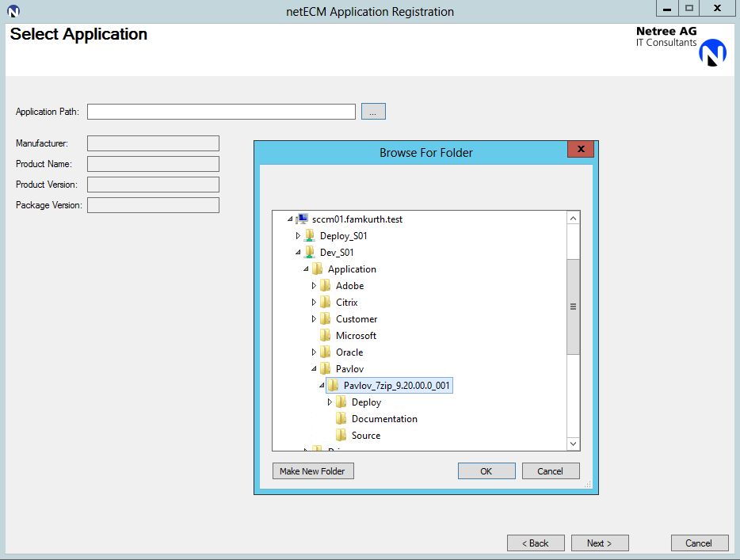Click the Make New Folder button
740x560 pixels.
(313, 471)
